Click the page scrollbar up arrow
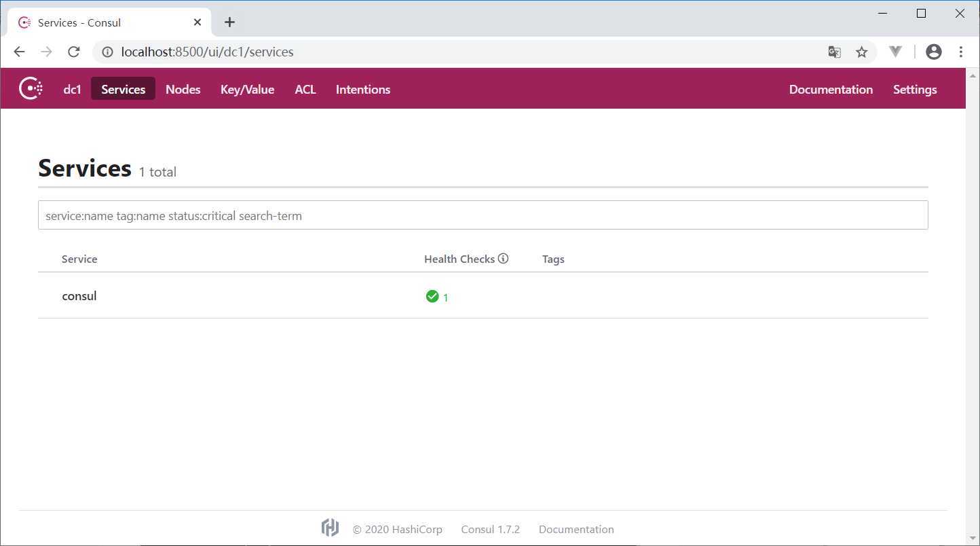This screenshot has width=980, height=546. click(x=973, y=75)
